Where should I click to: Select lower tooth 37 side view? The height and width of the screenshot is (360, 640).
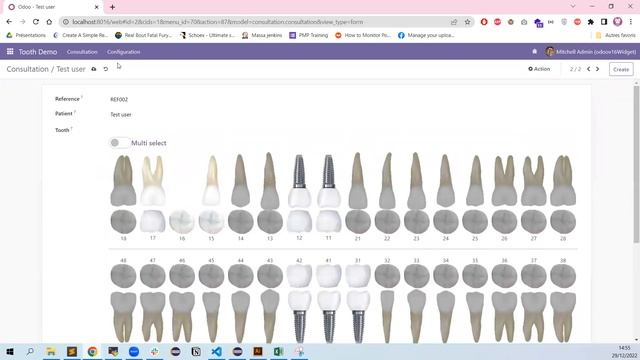(533, 317)
